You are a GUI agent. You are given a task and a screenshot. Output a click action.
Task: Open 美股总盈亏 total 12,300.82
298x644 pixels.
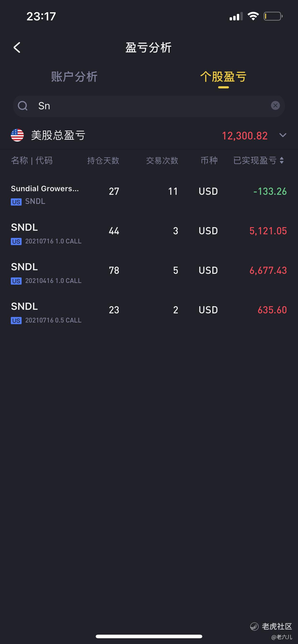pos(245,136)
